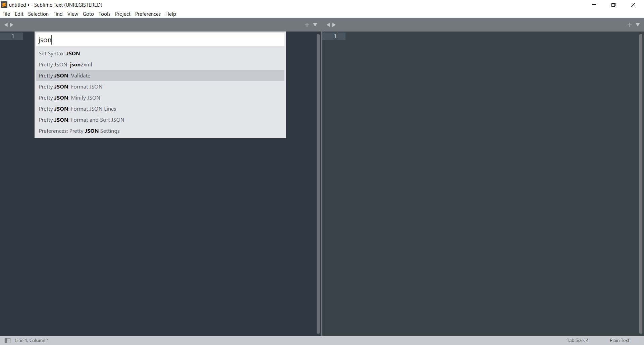The height and width of the screenshot is (345, 644).
Task: Open the Tools menu
Action: tap(104, 14)
